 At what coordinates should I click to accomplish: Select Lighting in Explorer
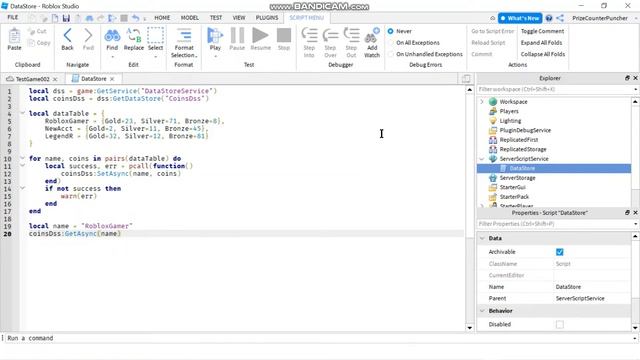pos(510,121)
